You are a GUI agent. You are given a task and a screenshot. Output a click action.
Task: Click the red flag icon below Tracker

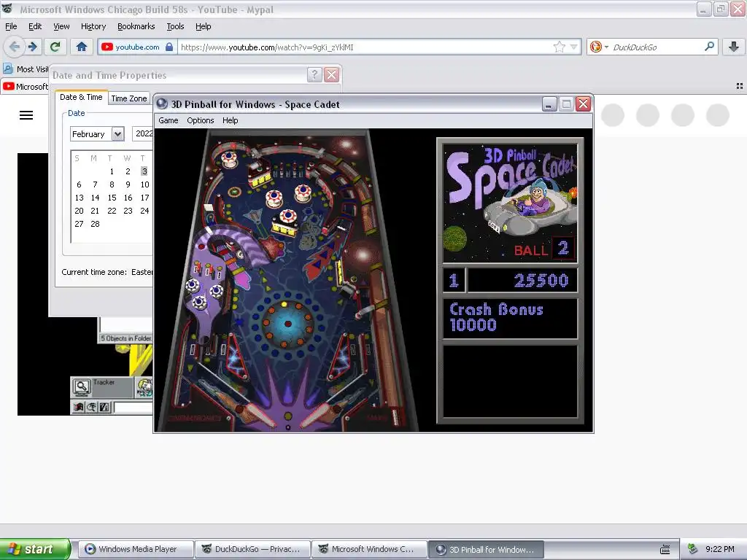79,407
